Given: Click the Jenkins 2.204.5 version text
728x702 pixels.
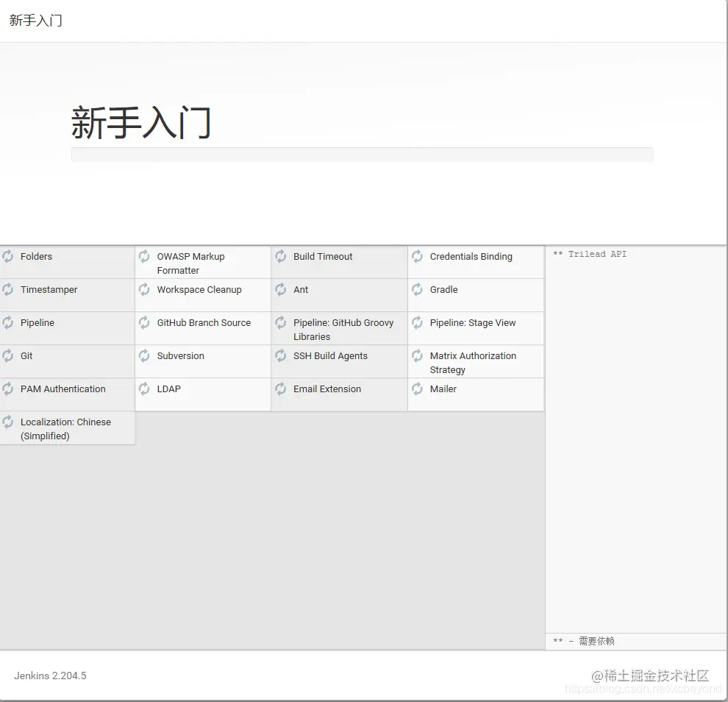Looking at the screenshot, I should pyautogui.click(x=49, y=676).
